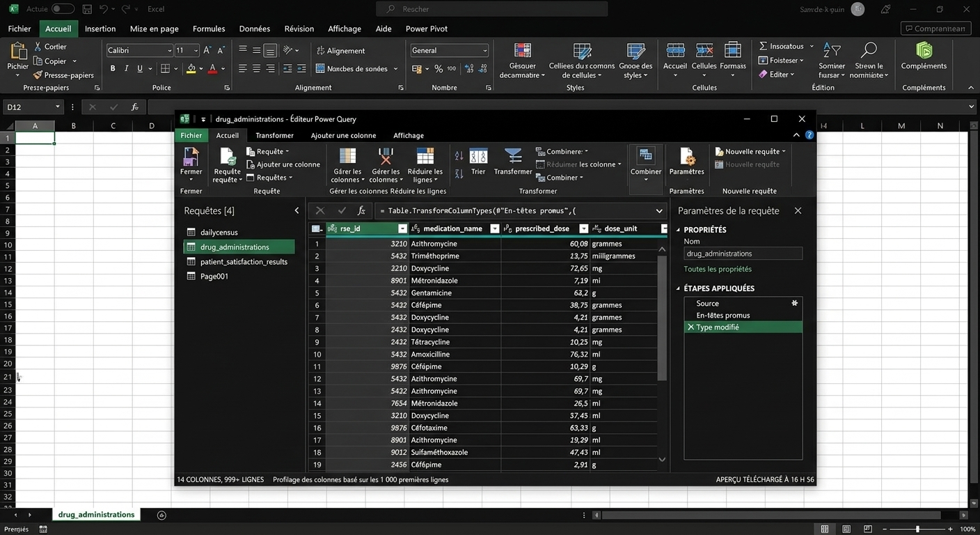Close the Paramètres de la requête pane
This screenshot has height=535, width=980.
[x=798, y=210]
